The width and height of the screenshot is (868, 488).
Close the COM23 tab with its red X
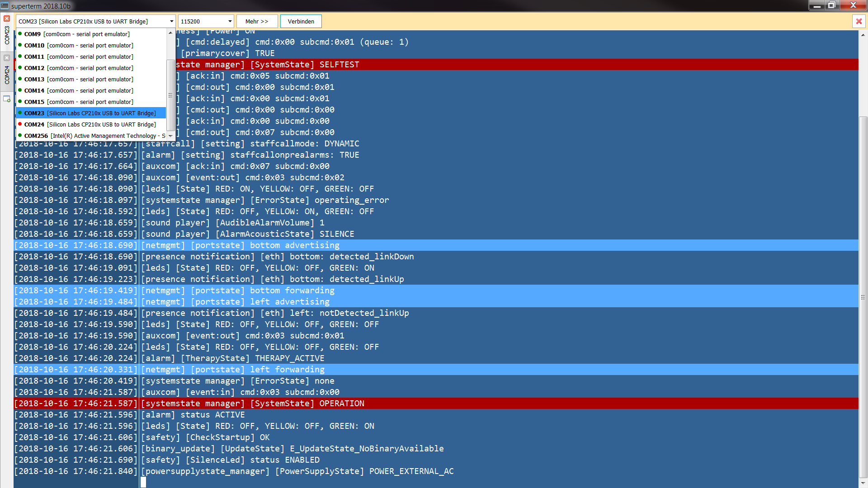[7, 19]
